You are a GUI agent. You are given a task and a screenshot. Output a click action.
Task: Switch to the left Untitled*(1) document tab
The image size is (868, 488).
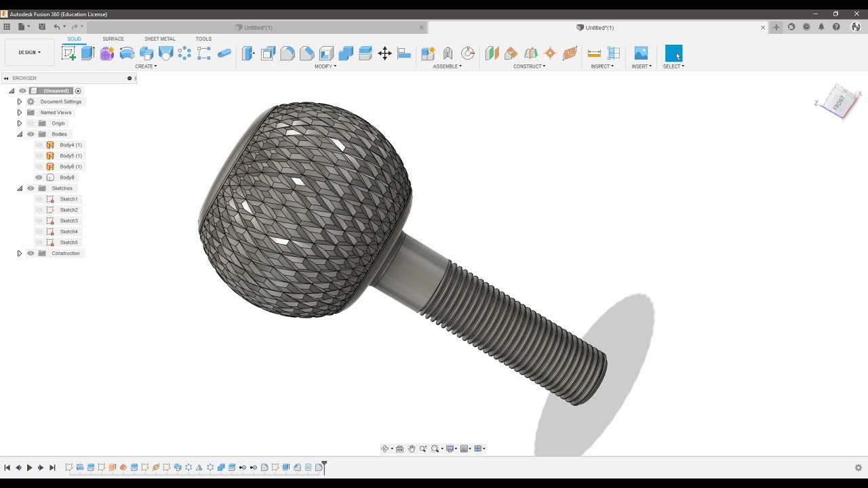pyautogui.click(x=258, y=28)
